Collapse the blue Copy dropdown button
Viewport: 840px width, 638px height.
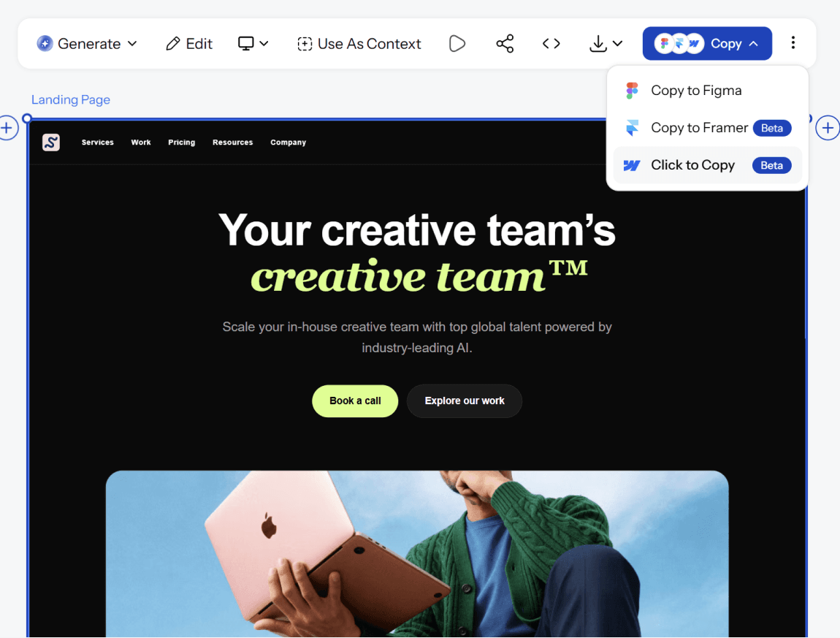pyautogui.click(x=707, y=43)
